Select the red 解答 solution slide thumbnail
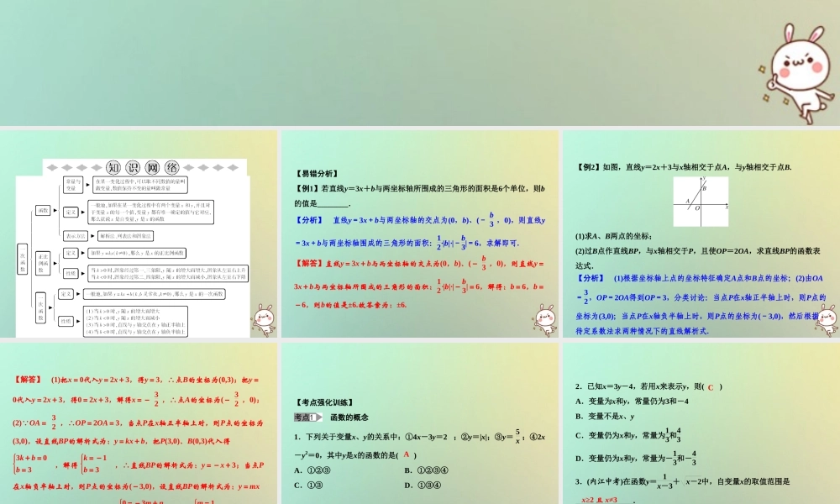Image resolution: width=840 pixels, height=504 pixels. click(x=139, y=423)
